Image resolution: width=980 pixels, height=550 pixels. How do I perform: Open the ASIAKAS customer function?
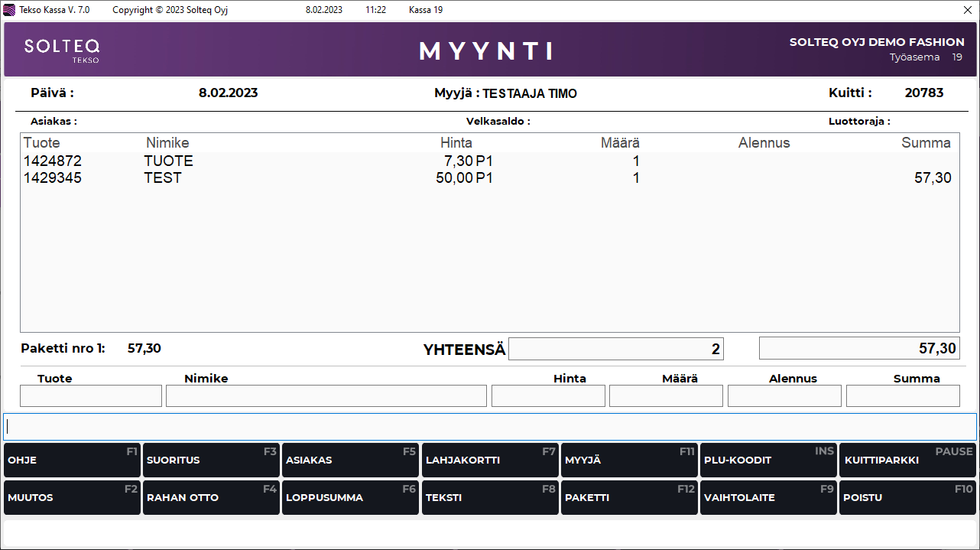tap(350, 461)
